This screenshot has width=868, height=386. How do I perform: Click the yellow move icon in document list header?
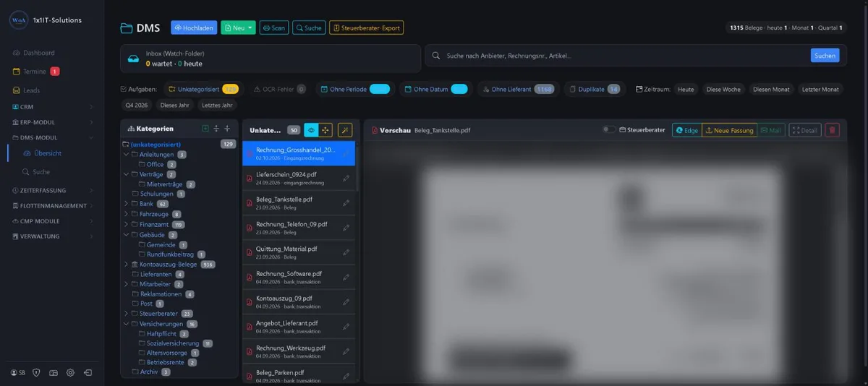pos(325,130)
